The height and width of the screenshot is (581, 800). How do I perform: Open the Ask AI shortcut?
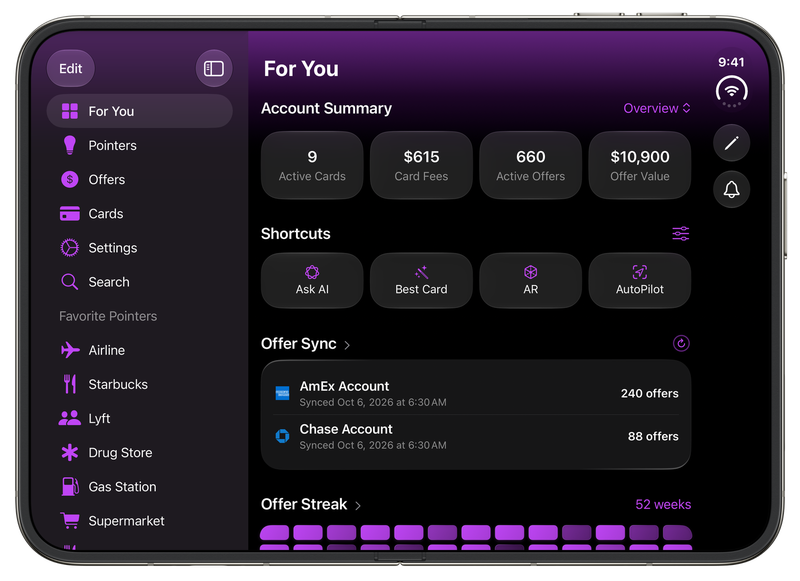pyautogui.click(x=312, y=281)
